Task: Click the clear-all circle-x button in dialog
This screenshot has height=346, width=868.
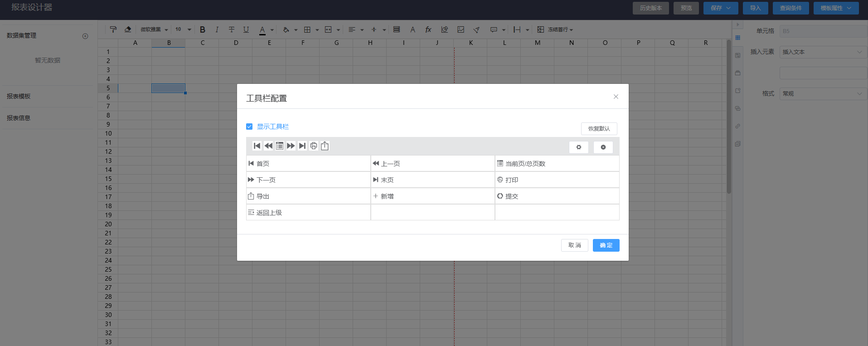Action: tap(603, 147)
